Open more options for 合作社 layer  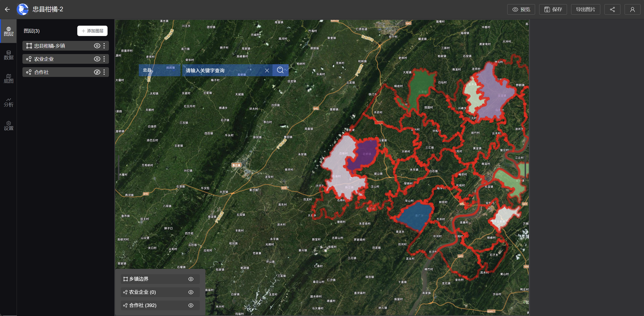pos(104,72)
